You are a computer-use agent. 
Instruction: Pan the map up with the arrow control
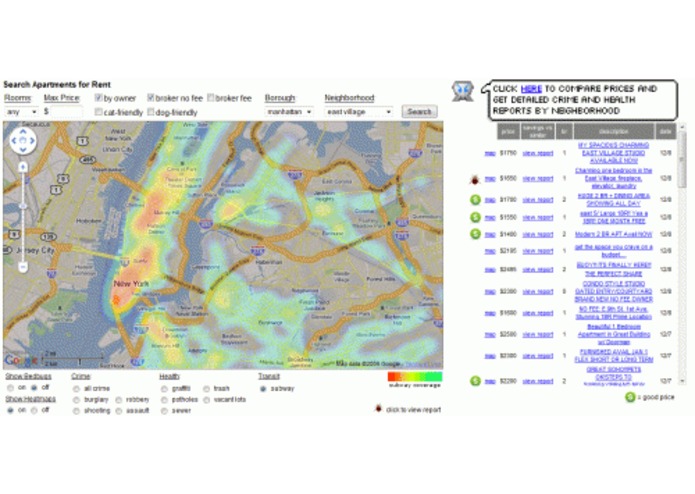[x=23, y=132]
